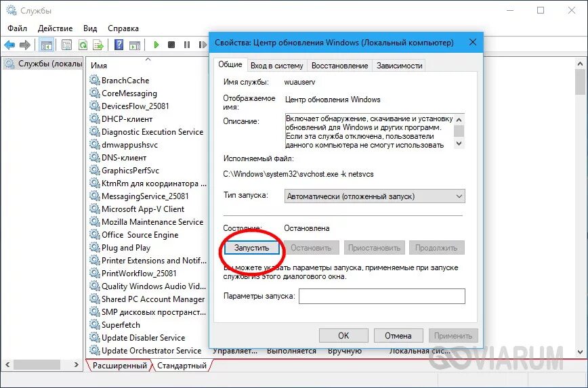This screenshot has height=388, width=588.
Task: Click the gear icon beside BranchCache
Action: [95, 80]
